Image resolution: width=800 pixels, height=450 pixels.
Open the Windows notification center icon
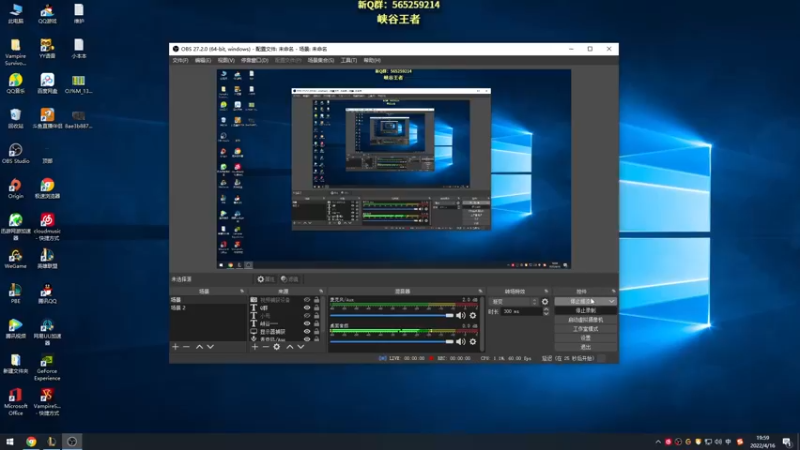point(787,442)
